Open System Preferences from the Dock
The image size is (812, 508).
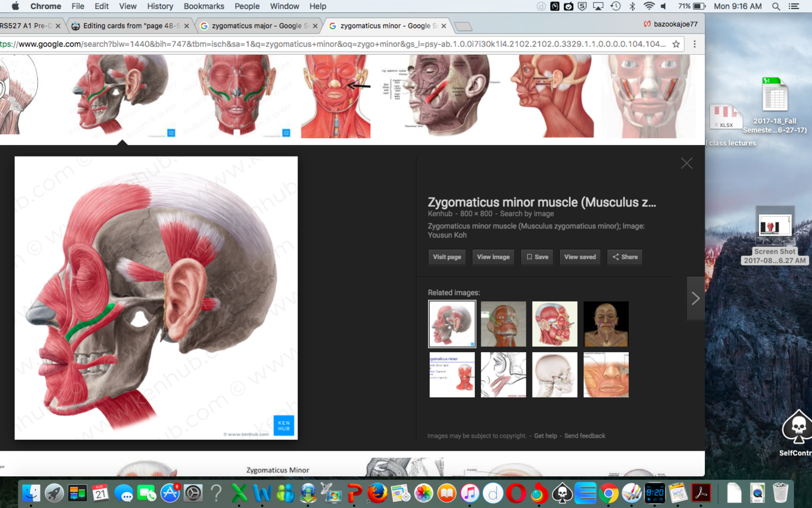(193, 493)
